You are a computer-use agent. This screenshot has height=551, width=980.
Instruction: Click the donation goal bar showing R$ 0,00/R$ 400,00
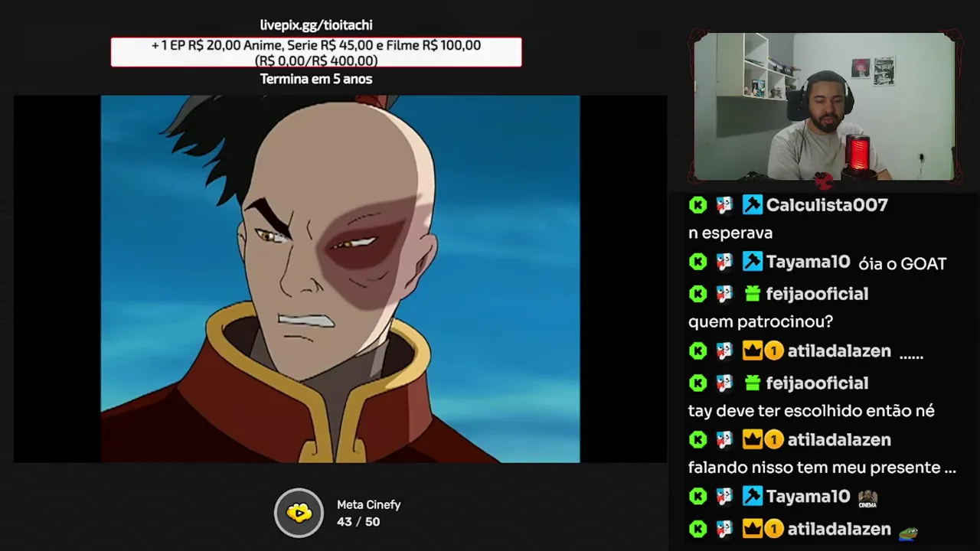click(316, 52)
